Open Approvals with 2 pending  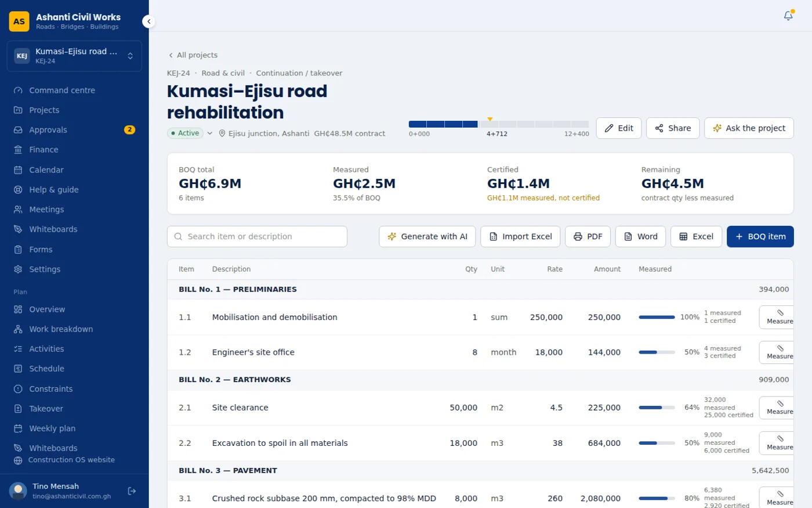coord(74,130)
